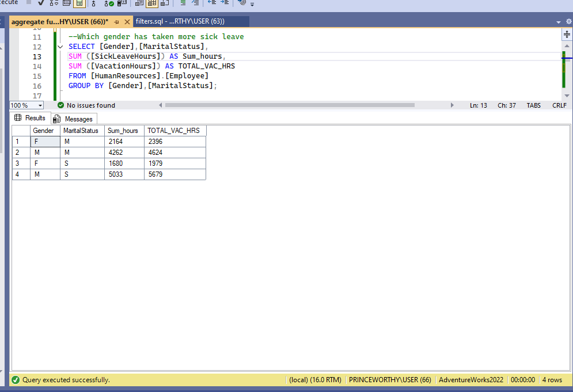The image size is (573, 392).
Task: Select row 4 header in results grid
Action: [21, 174]
